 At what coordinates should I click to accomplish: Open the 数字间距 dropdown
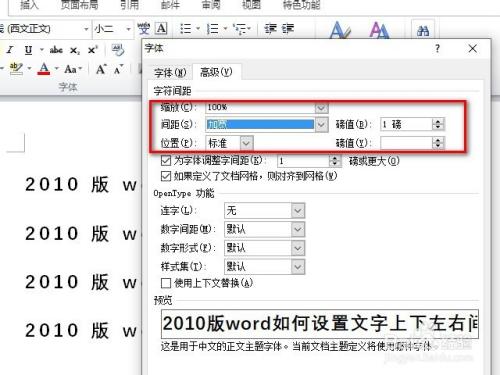[298, 229]
